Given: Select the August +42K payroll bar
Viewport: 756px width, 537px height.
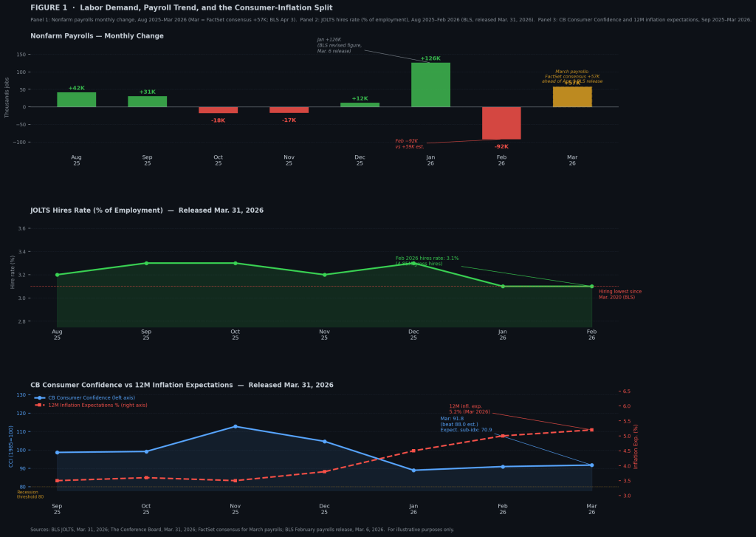Looking at the screenshot, I should point(77,100).
